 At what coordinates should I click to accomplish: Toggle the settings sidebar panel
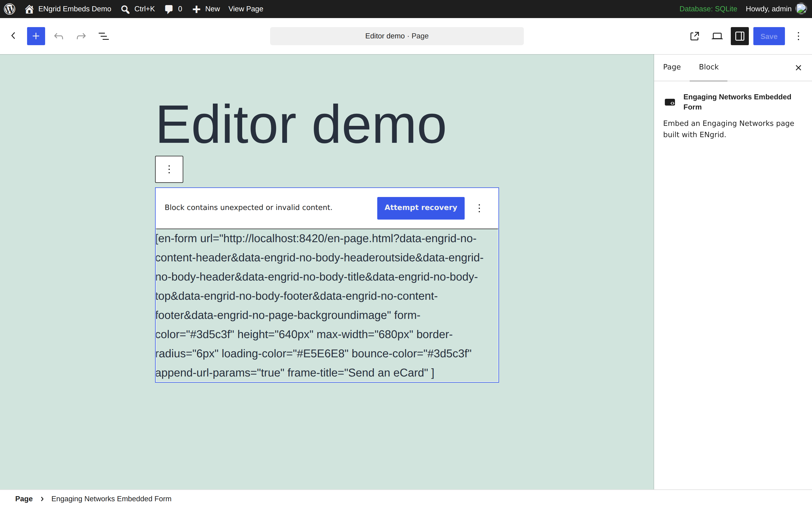[740, 36]
